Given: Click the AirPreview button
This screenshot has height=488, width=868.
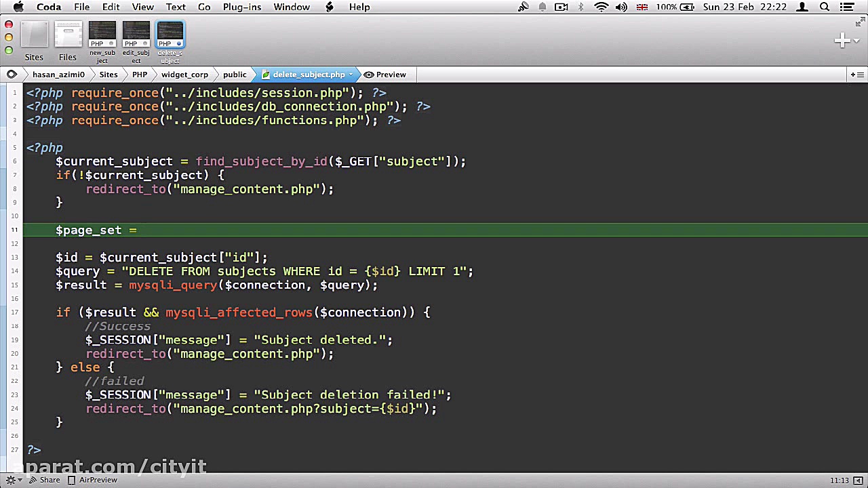Looking at the screenshot, I should click(x=93, y=480).
